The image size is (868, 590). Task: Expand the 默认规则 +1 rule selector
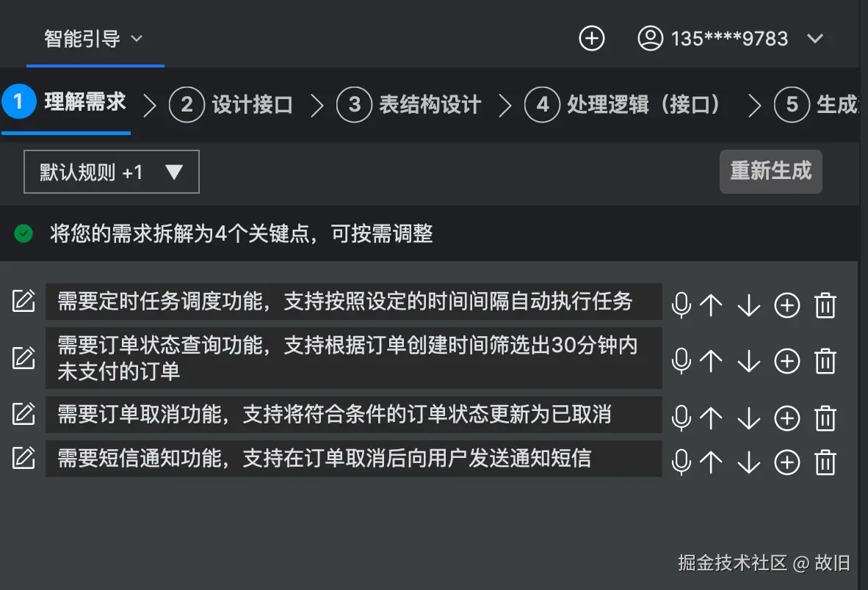[x=112, y=172]
